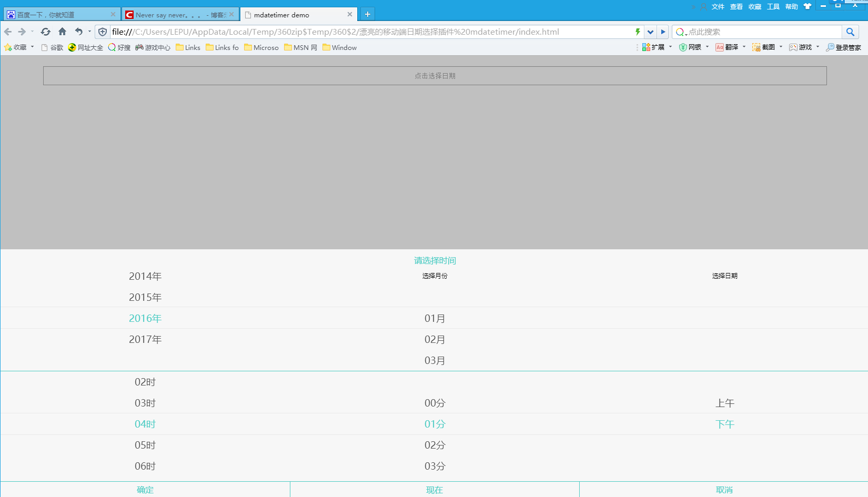
Task: Open a new tab with plus button
Action: pos(368,14)
